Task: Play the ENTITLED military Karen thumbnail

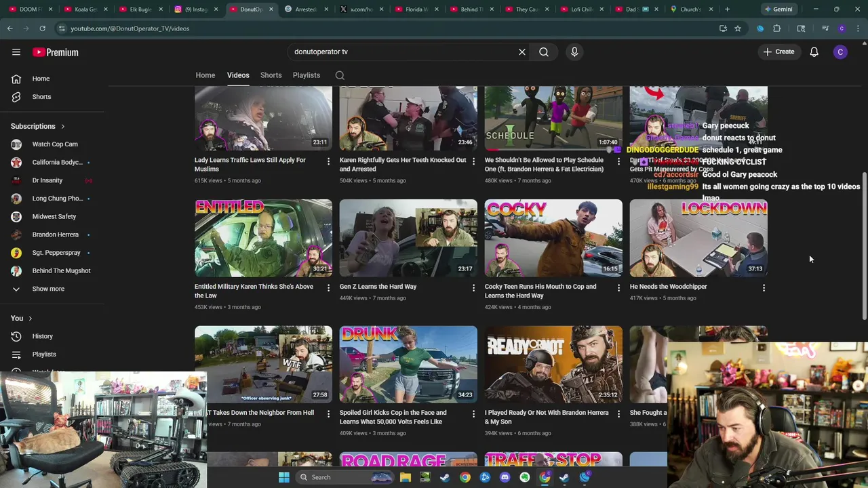Action: pos(263,238)
